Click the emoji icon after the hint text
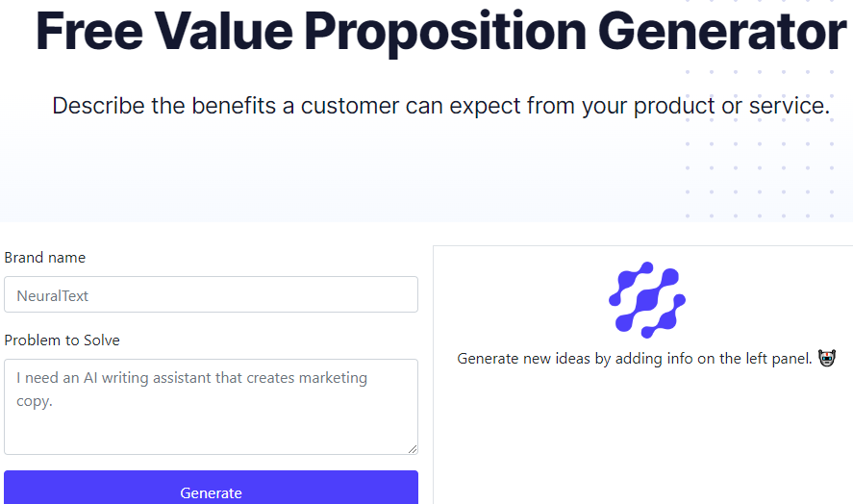 826,359
